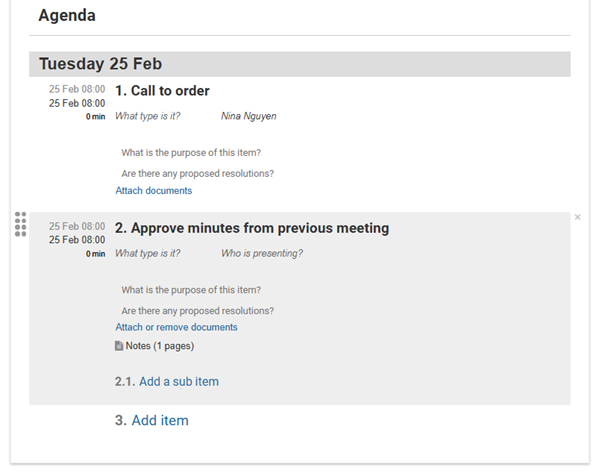Select who is presenting for item 2
The height and width of the screenshot is (473, 605).
point(262,253)
